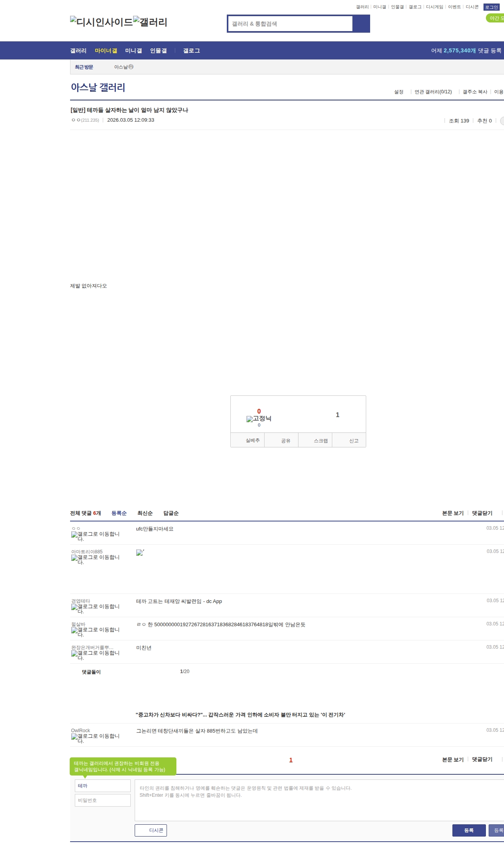Open the 아스날 갤러리 title link
Image resolution: width=504 pixels, height=846 pixels.
(x=98, y=87)
